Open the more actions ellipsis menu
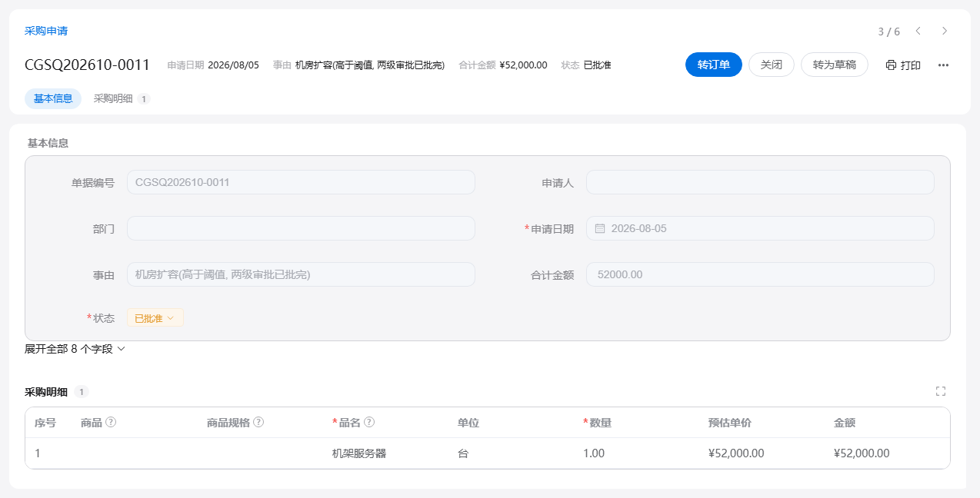This screenshot has height=498, width=980. pyautogui.click(x=943, y=65)
